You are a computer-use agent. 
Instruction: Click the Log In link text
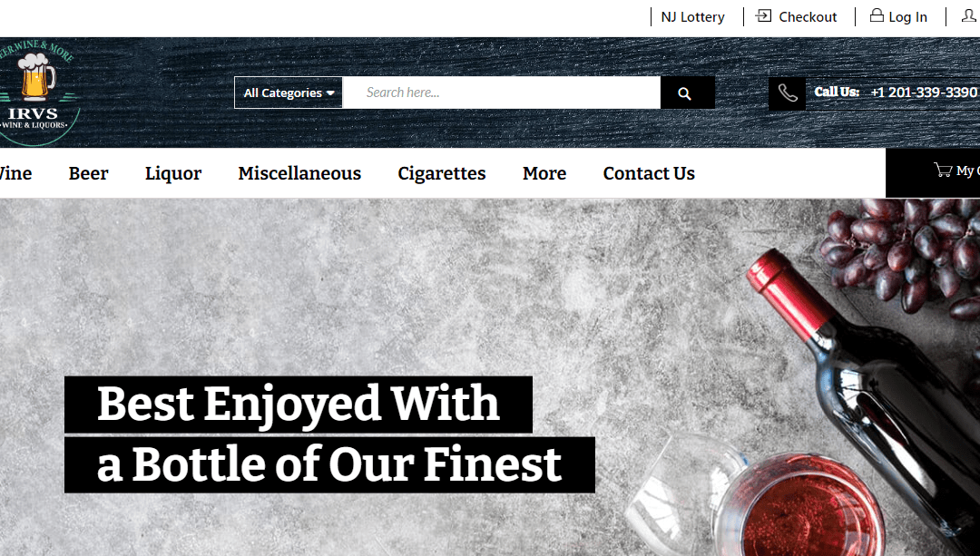(907, 17)
